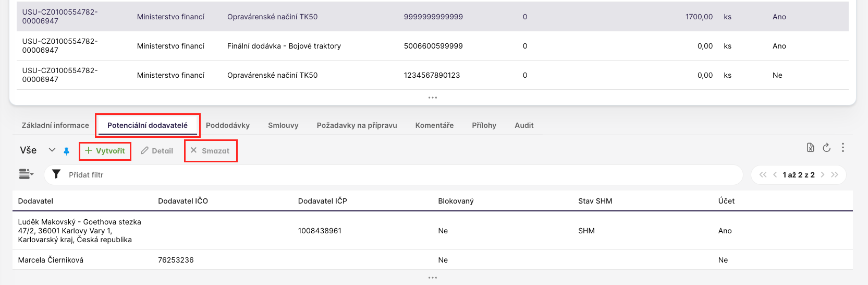Image resolution: width=868 pixels, height=285 pixels.
Task: Click the Smazat button
Action: point(210,151)
